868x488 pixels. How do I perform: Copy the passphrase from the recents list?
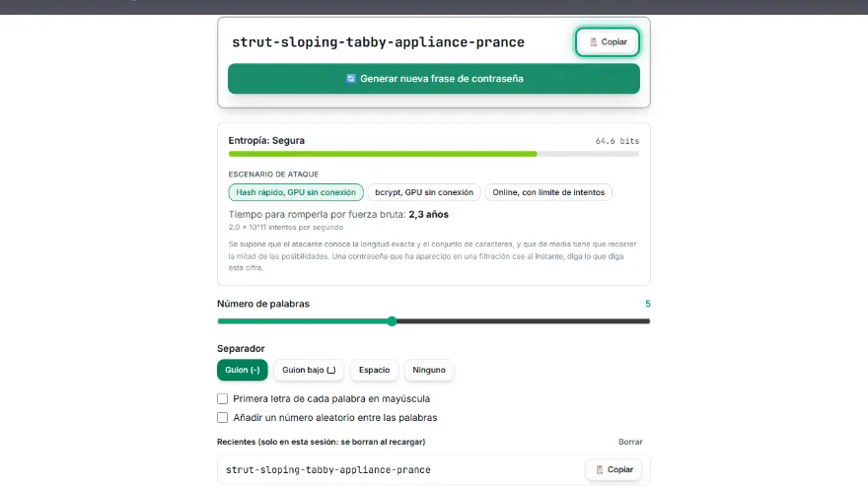point(614,469)
